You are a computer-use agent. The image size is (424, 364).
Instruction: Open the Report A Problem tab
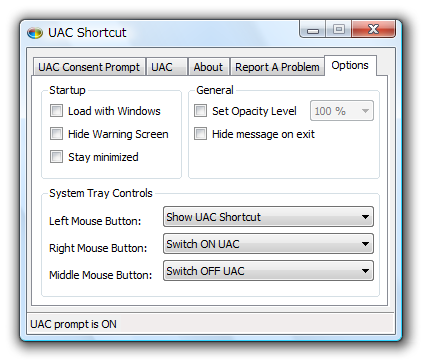coord(277,67)
